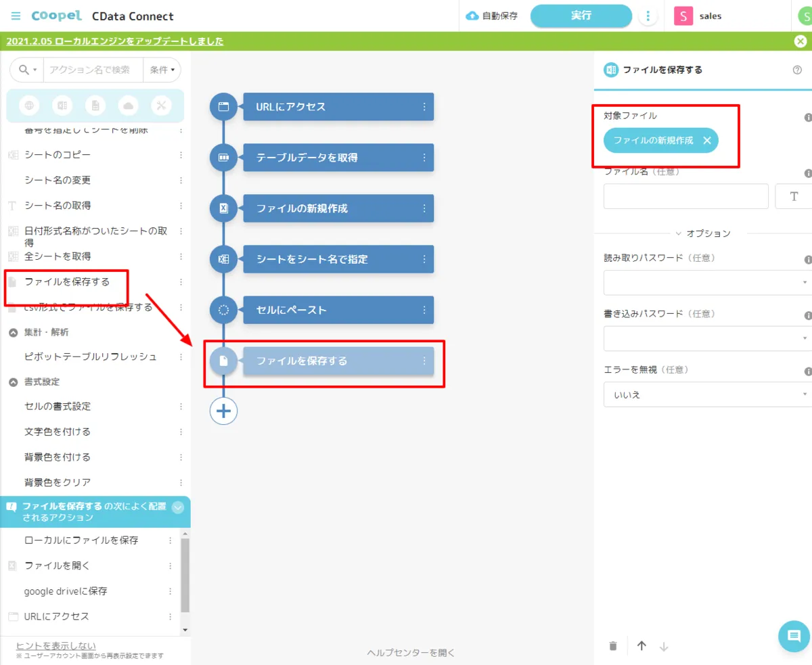Screen dimensions: 812x665
Task: Click the ヒントを表示しない link
Action: pos(55,645)
